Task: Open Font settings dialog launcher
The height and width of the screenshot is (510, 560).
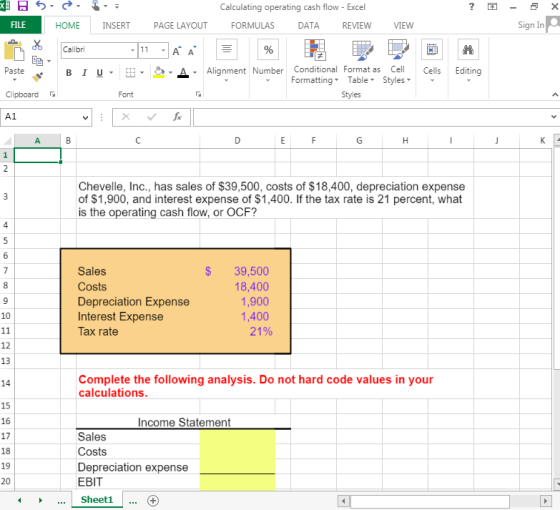Action: pos(198,94)
